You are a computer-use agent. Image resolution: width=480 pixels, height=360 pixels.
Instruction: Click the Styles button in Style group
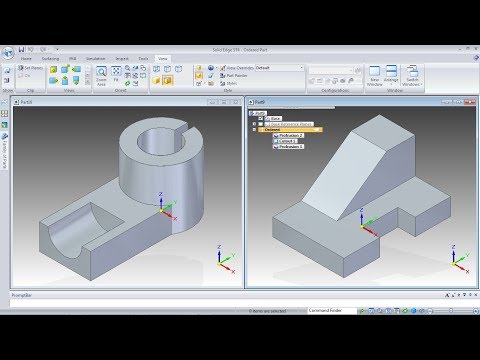point(228,83)
